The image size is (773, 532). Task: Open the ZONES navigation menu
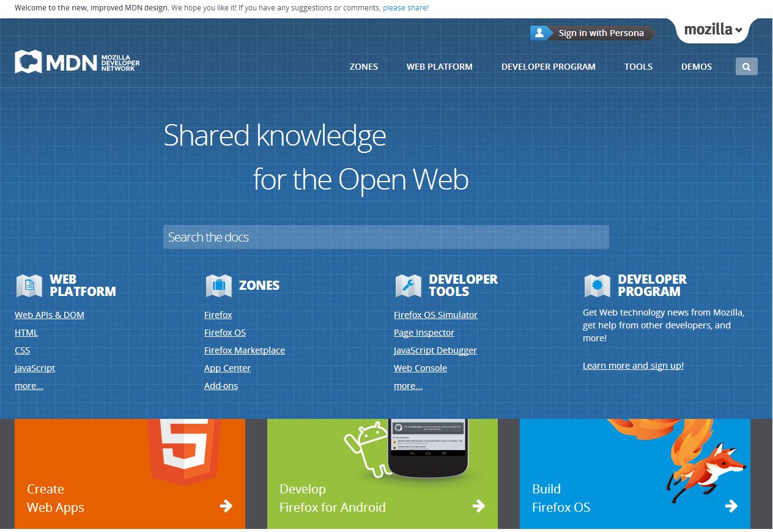point(364,67)
